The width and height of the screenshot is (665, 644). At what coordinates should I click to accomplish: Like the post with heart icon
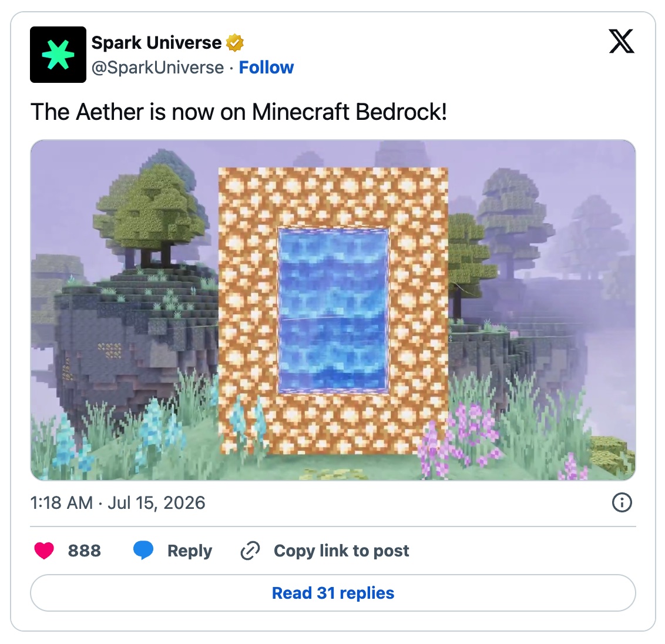44,551
